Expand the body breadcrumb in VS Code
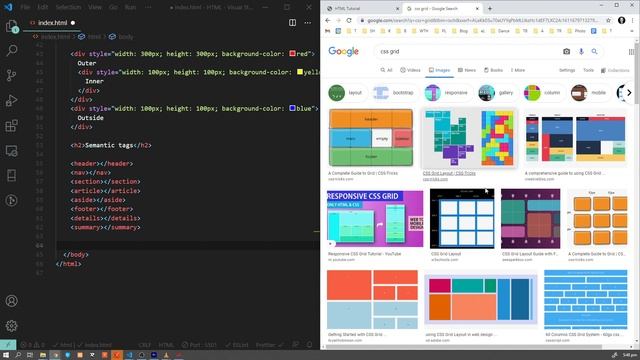 [x=121, y=37]
